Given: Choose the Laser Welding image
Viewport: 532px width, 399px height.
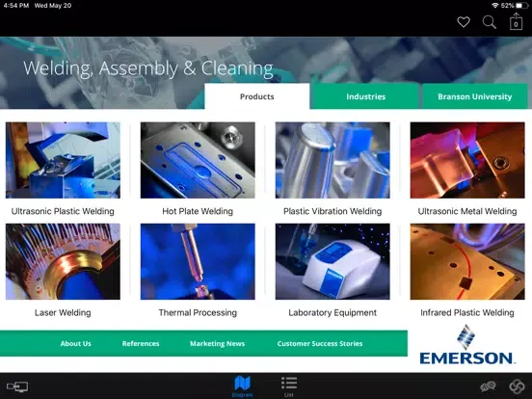Looking at the screenshot, I should point(63,261).
